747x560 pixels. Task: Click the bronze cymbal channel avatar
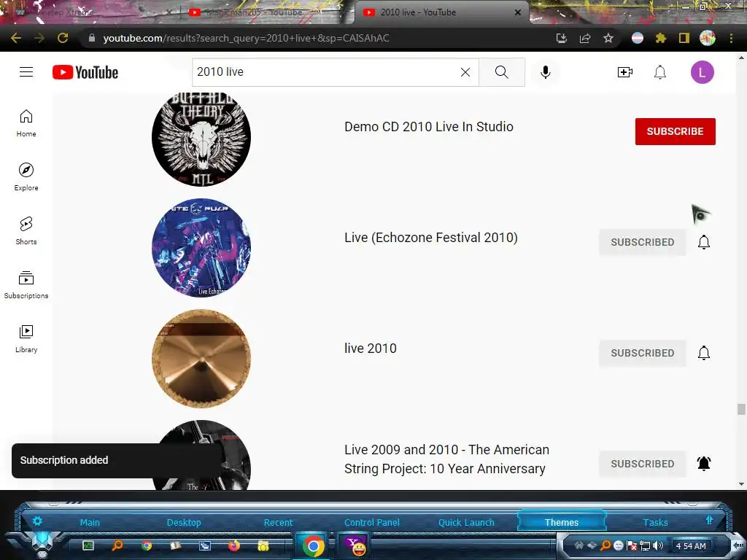point(201,359)
